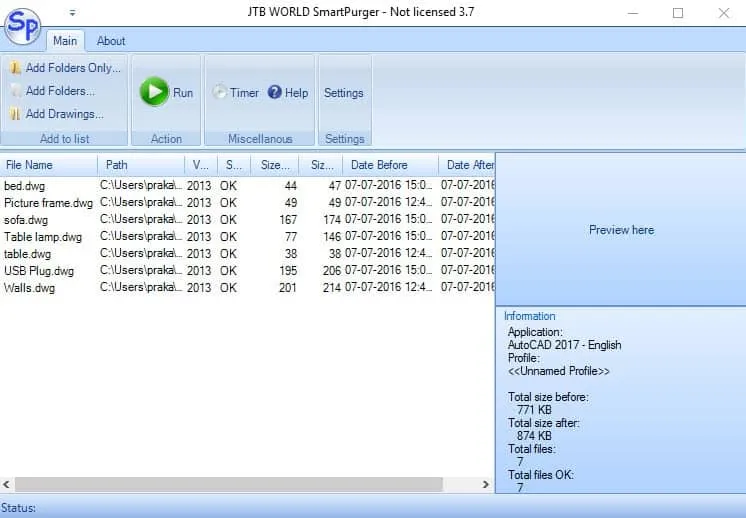Click the Date After column header
The width and height of the screenshot is (746, 518).
467,165
